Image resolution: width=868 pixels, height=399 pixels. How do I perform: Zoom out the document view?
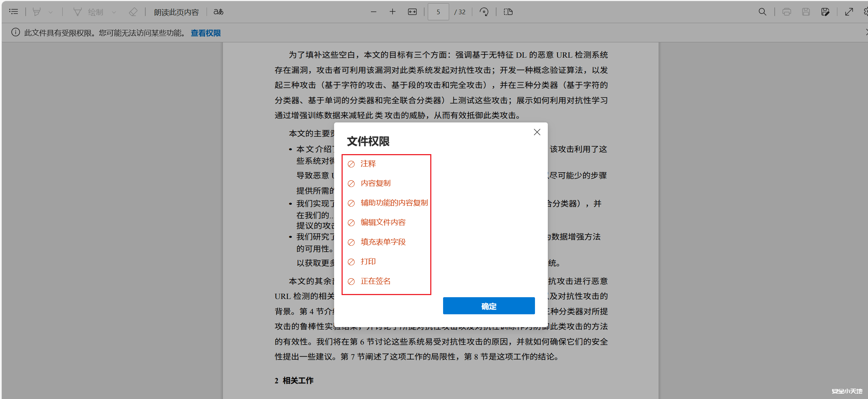(373, 12)
